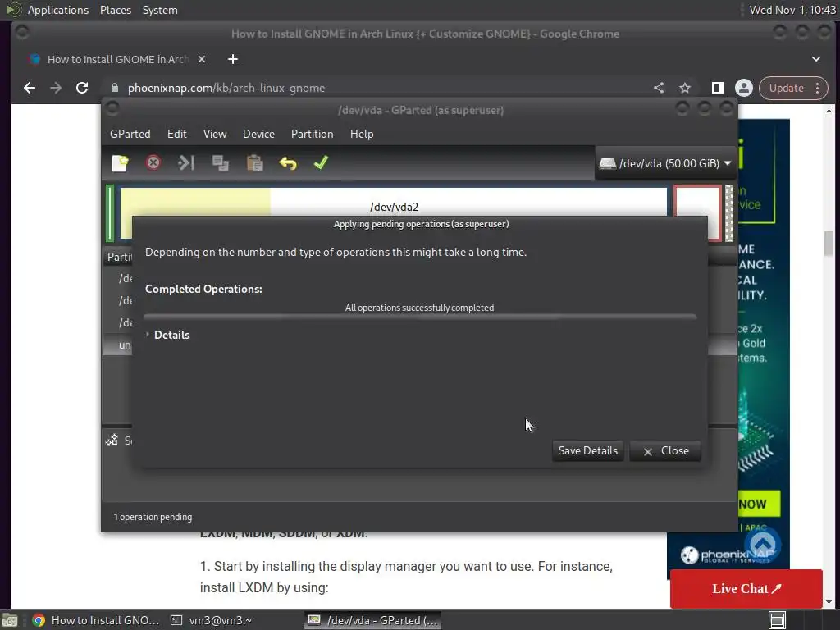Image resolution: width=840 pixels, height=630 pixels.
Task: Open the Device menu in GParted
Action: coord(258,134)
